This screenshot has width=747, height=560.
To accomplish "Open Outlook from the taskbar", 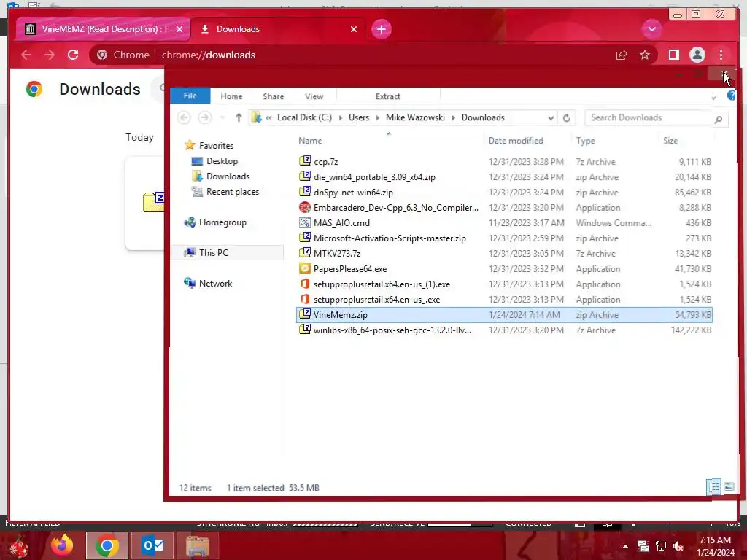I will pos(153,545).
